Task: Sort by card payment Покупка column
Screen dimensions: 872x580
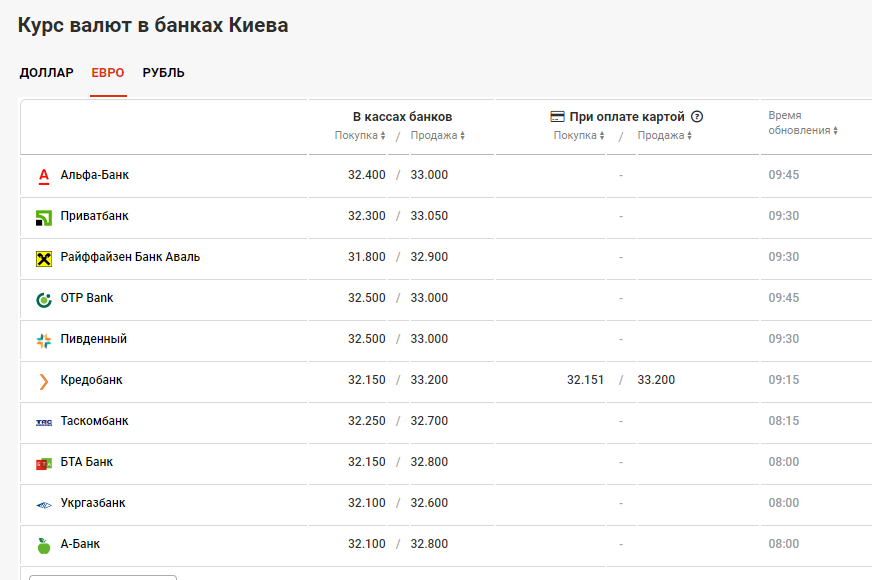Action: click(579, 135)
